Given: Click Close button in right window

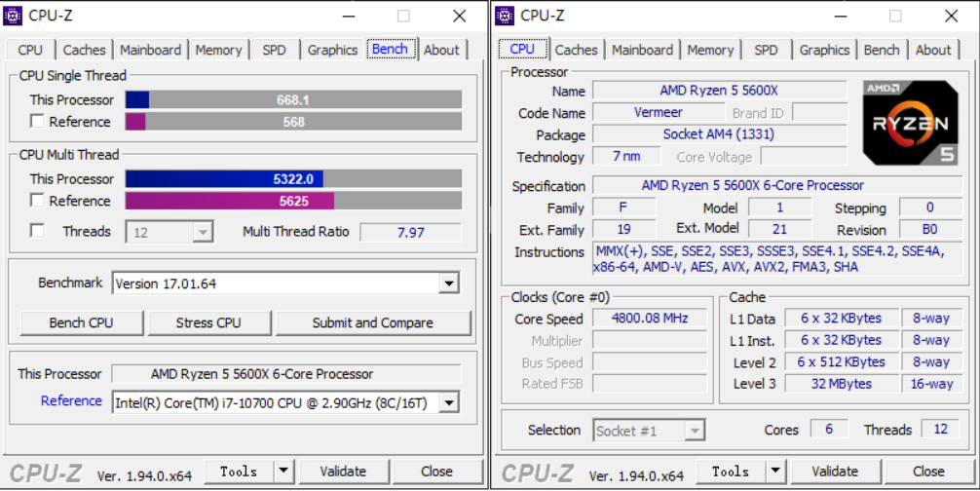Looking at the screenshot, I should (x=928, y=471).
